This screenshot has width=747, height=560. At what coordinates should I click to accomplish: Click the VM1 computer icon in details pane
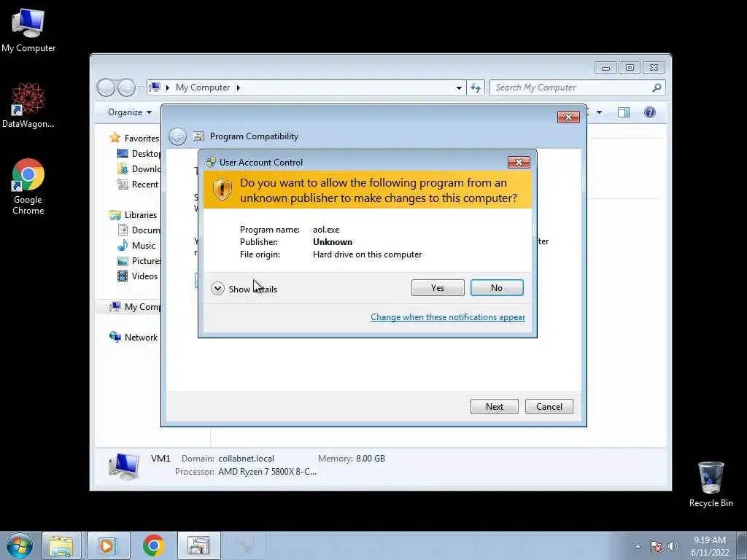point(124,465)
